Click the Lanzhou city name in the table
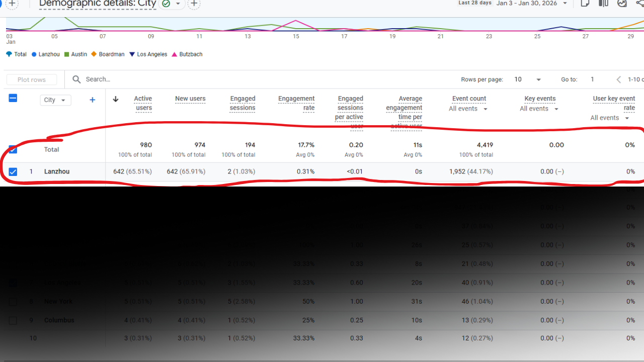The image size is (644, 362). [57, 171]
